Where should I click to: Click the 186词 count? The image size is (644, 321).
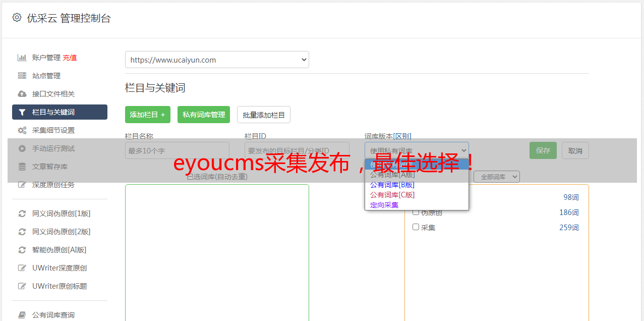coord(569,212)
